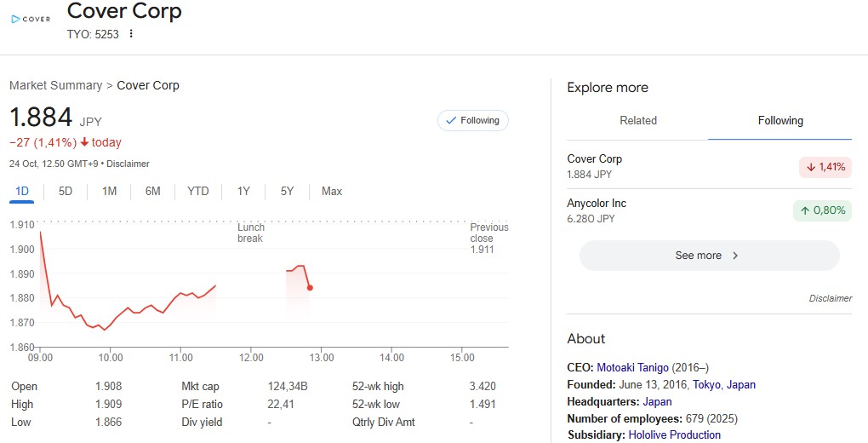Open the Following tab in Explore more
Viewport: 868px width, 443px height.
(x=780, y=121)
